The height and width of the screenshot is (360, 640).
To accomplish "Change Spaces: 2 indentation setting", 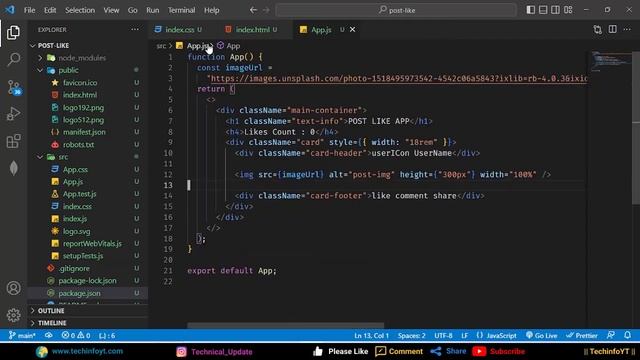I will coord(411,336).
